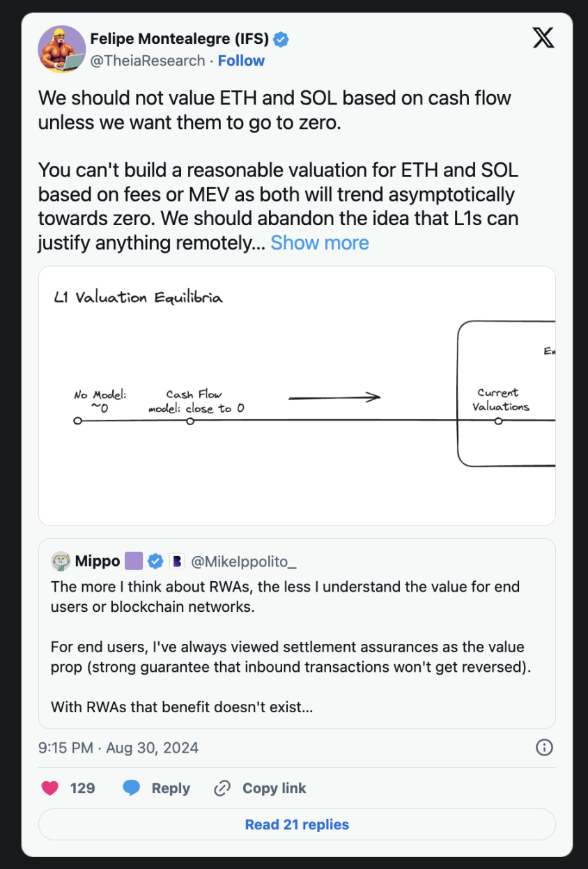Click the @TheiaResearch handle

(148, 61)
